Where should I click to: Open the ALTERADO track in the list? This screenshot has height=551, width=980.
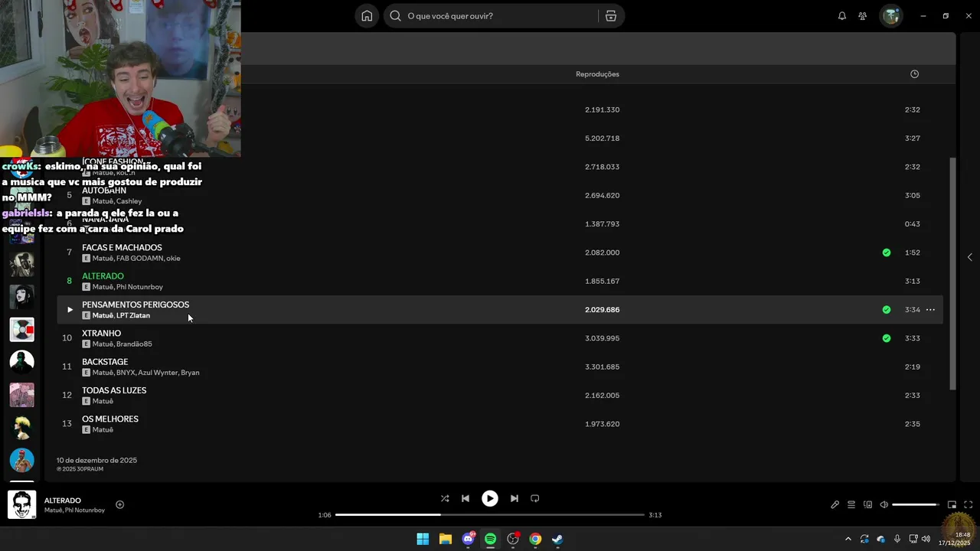(103, 276)
